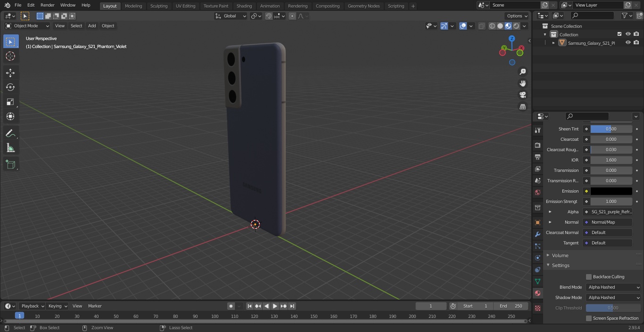
Task: Open Material properties tab icon
Action: 537,293
